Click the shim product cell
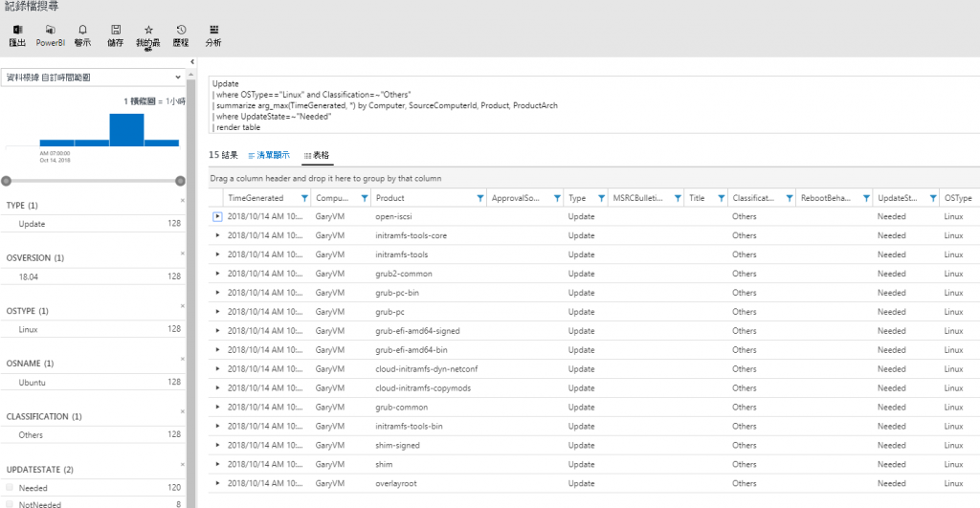The height and width of the screenshot is (508, 980). (x=384, y=464)
